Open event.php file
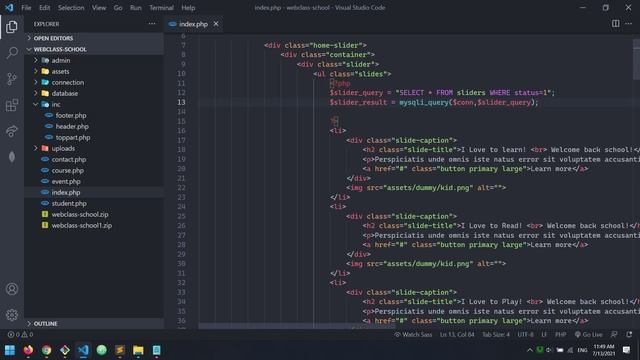The width and height of the screenshot is (640, 360). pyautogui.click(x=94, y=181)
